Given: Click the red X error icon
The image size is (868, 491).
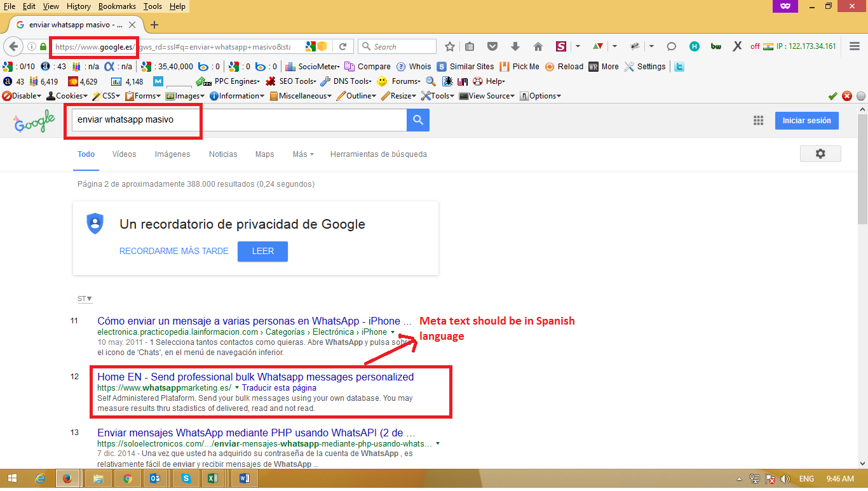Looking at the screenshot, I should [847, 96].
